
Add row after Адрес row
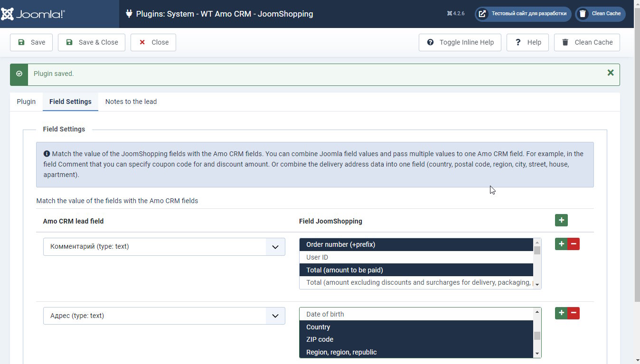coord(561,313)
